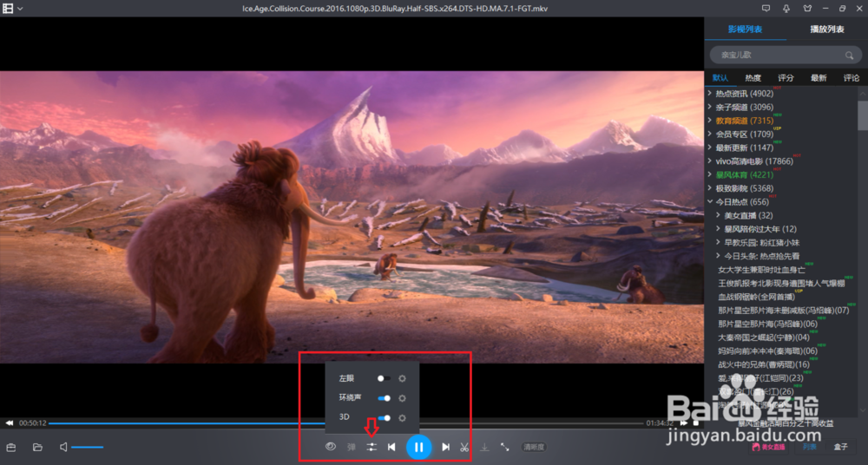Open 战火中的兄弟(曹炳琨)(16) item
Screen dimensions: 868x465
[x=764, y=364]
